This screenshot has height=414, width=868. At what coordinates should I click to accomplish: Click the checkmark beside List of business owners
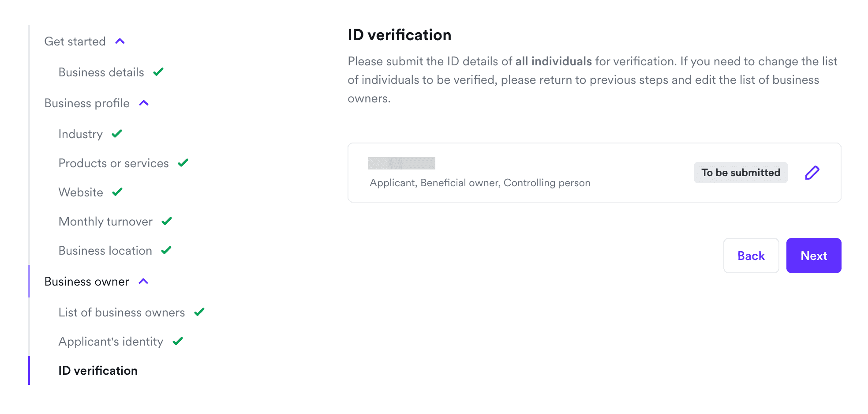pyautogui.click(x=199, y=312)
